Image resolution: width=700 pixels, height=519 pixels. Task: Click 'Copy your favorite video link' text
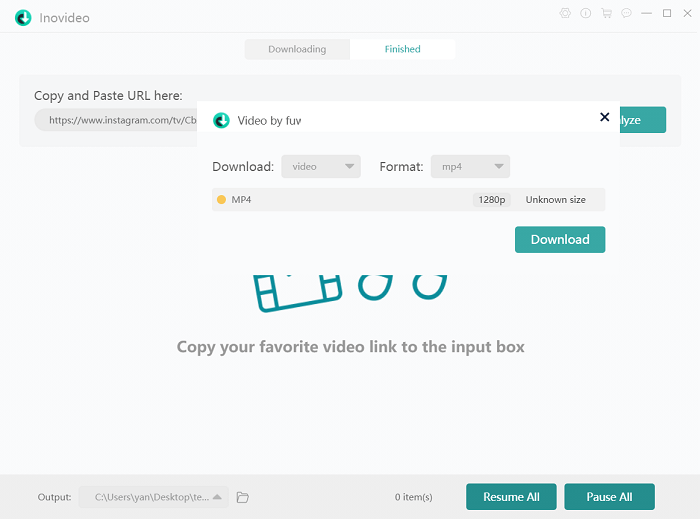[x=350, y=347]
